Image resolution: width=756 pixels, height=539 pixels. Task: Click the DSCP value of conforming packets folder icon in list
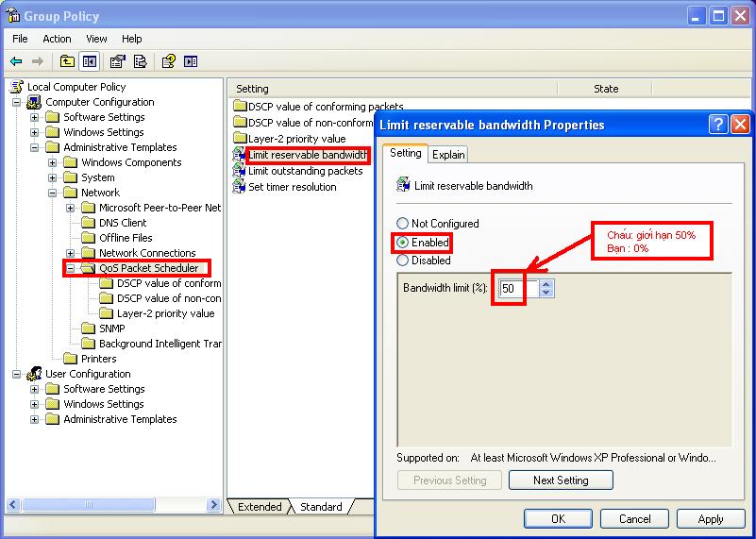(x=240, y=106)
